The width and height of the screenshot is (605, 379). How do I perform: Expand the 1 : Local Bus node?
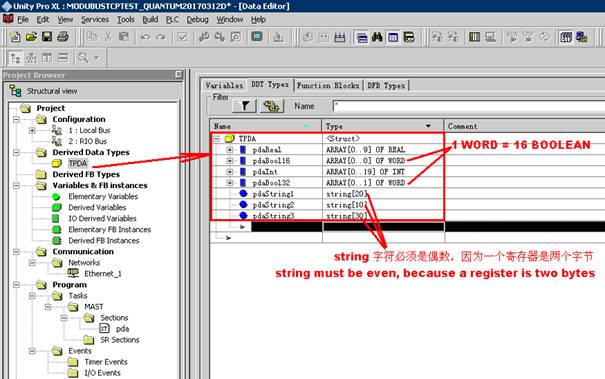pos(32,130)
